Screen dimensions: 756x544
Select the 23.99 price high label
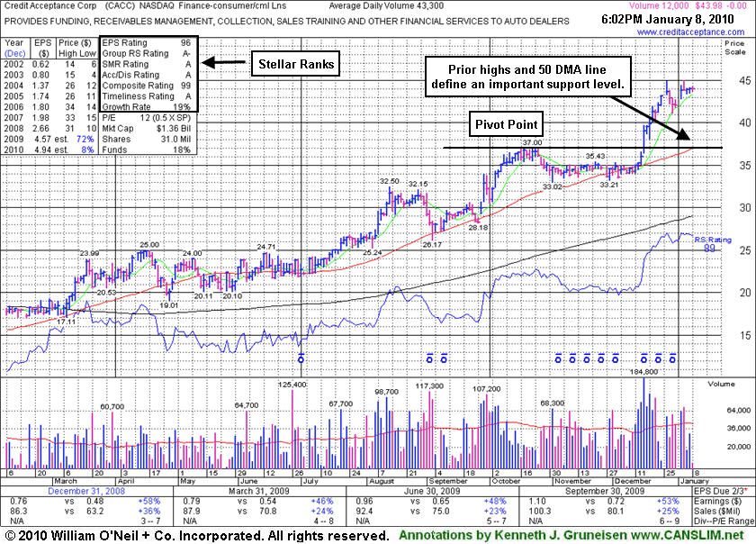90,253
